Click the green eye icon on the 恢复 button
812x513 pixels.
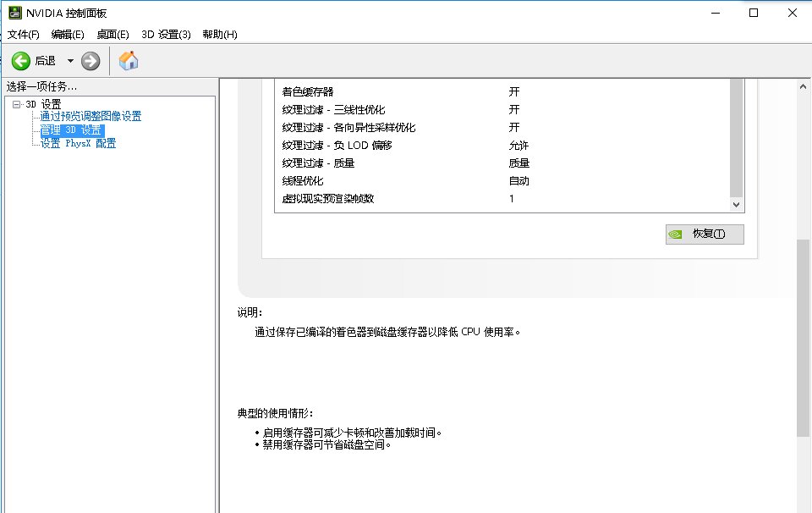click(675, 234)
